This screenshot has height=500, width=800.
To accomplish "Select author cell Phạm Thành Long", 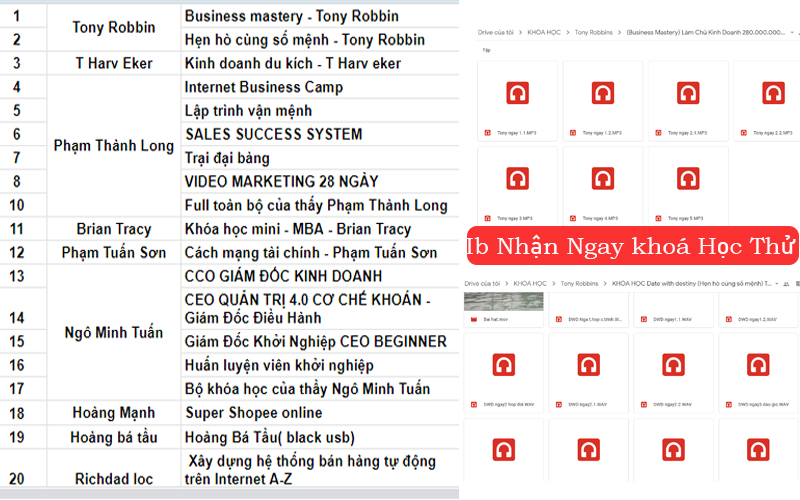I will click(x=114, y=146).
